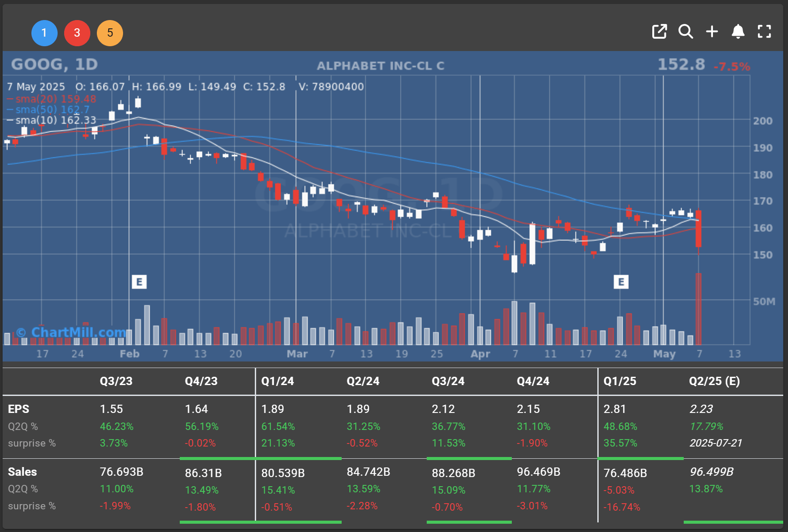Click sma(20) 159.48 legend entry
This screenshot has width=788, height=532.
click(x=52, y=99)
